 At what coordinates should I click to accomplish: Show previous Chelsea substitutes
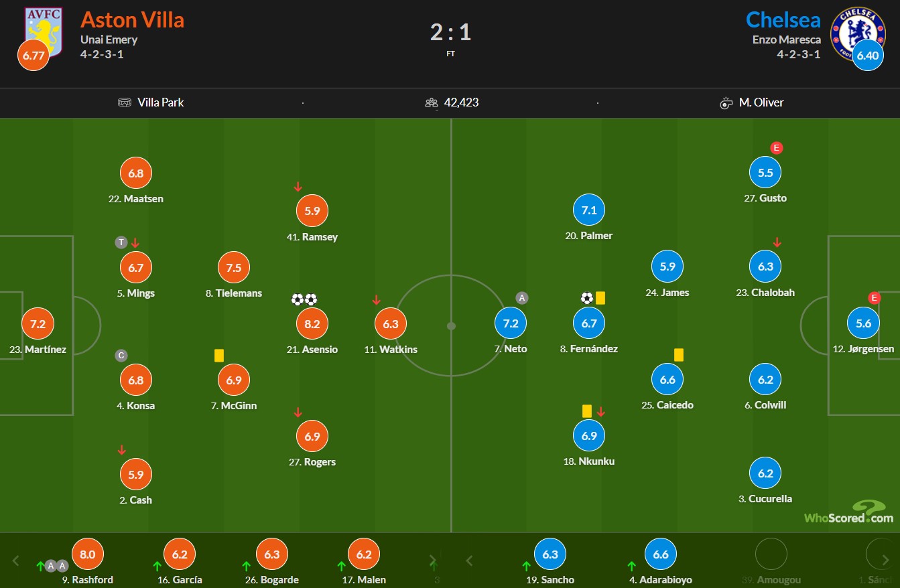[470, 561]
